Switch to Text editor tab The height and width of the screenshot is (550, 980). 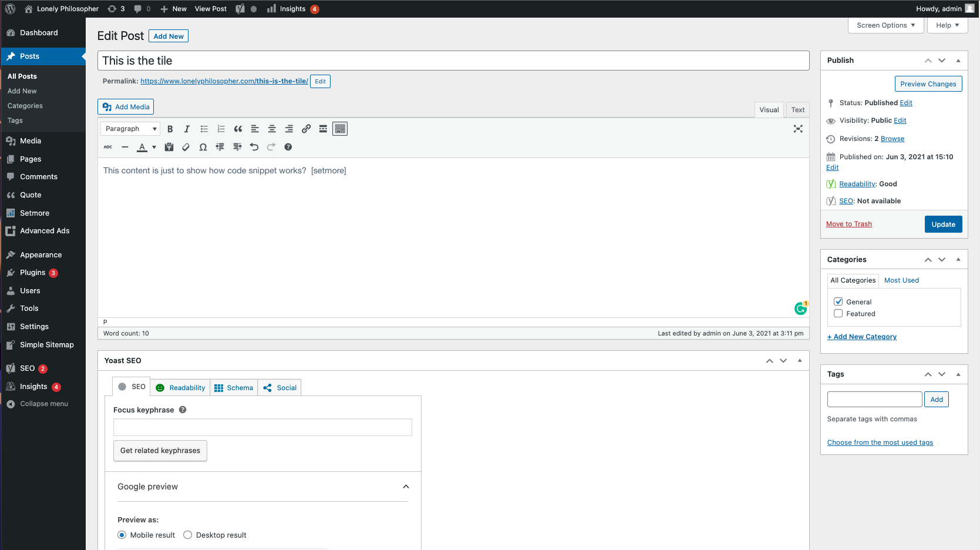tap(798, 110)
